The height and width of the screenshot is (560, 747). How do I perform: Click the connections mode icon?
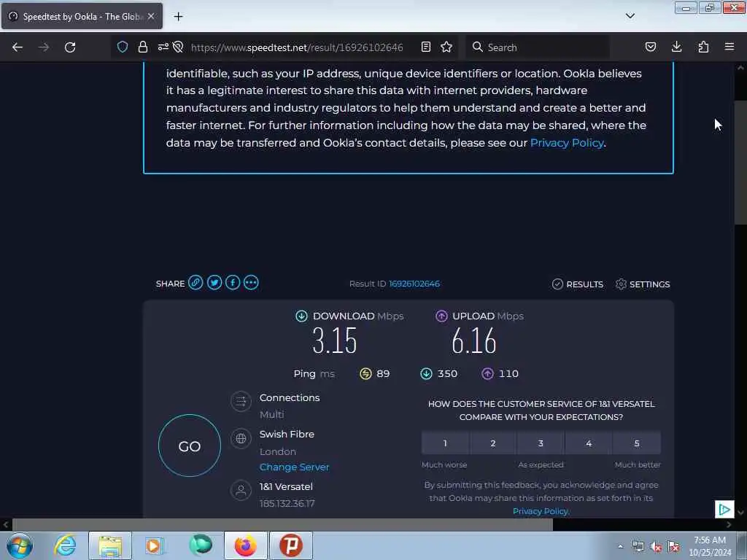tap(241, 401)
